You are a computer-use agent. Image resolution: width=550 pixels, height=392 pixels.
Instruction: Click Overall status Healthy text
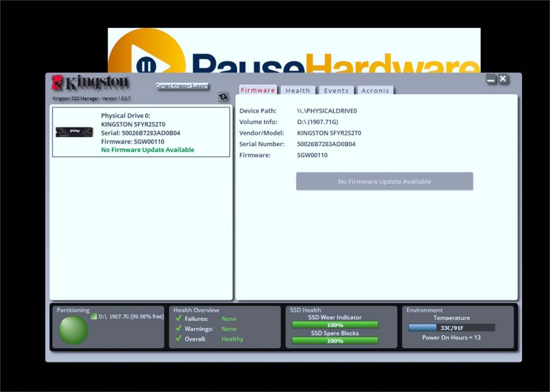(232, 339)
